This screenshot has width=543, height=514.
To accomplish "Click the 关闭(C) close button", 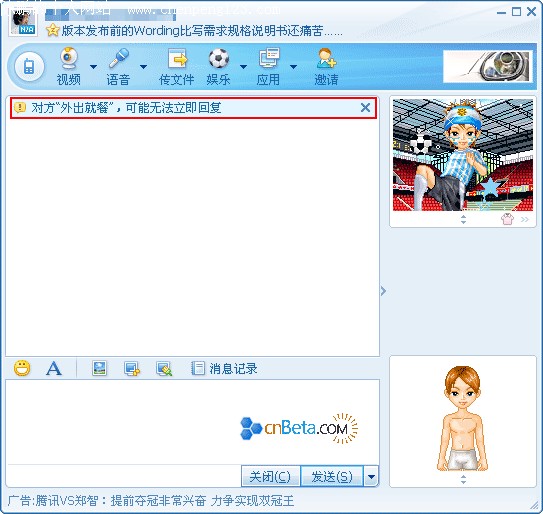I will pyautogui.click(x=270, y=477).
